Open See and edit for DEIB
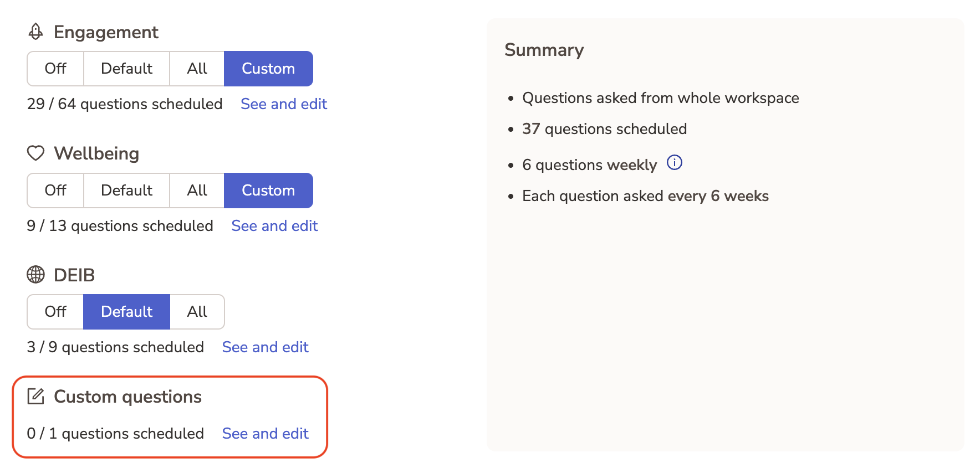 (x=265, y=347)
